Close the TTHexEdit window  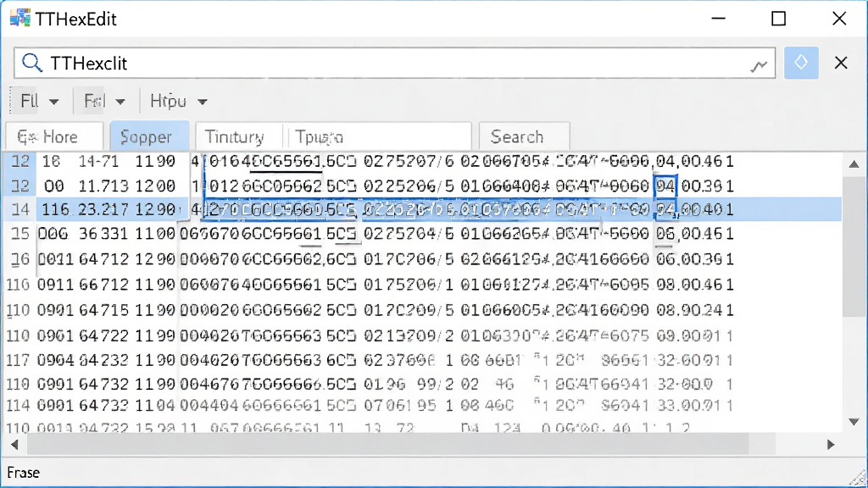[x=839, y=19]
